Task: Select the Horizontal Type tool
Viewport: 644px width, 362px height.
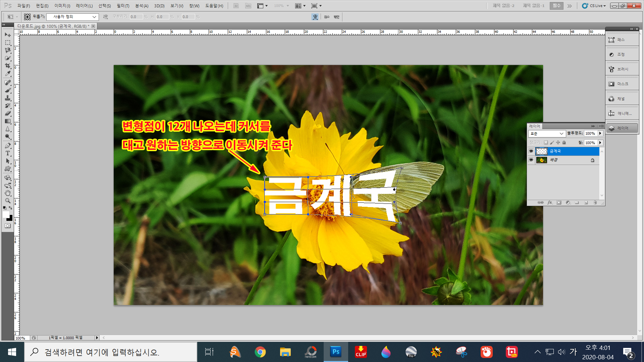Action: coord(8,153)
